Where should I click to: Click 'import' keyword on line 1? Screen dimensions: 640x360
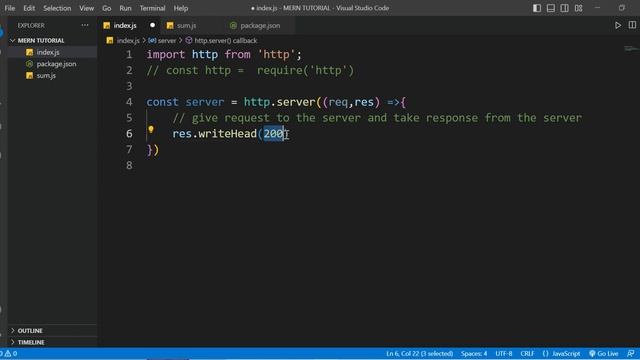click(x=166, y=55)
